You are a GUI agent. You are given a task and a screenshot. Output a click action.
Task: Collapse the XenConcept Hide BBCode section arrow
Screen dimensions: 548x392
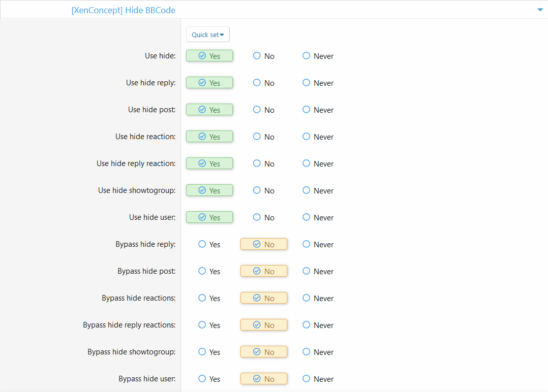pos(540,10)
